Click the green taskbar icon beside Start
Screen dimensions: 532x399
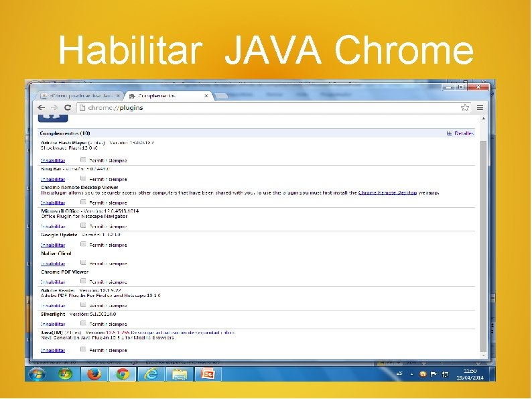[66, 374]
